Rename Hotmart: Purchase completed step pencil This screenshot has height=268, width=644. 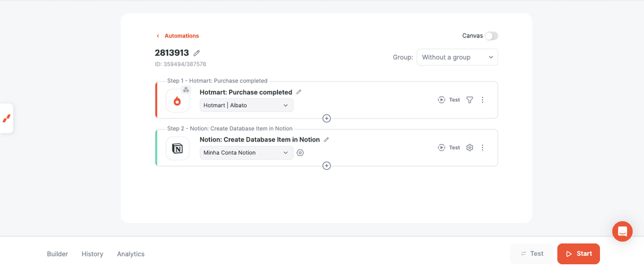tap(299, 92)
